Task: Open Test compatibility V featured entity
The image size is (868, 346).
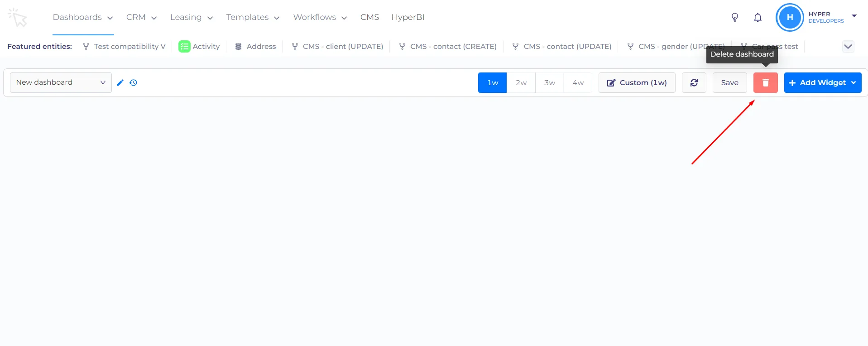Action: pos(125,47)
